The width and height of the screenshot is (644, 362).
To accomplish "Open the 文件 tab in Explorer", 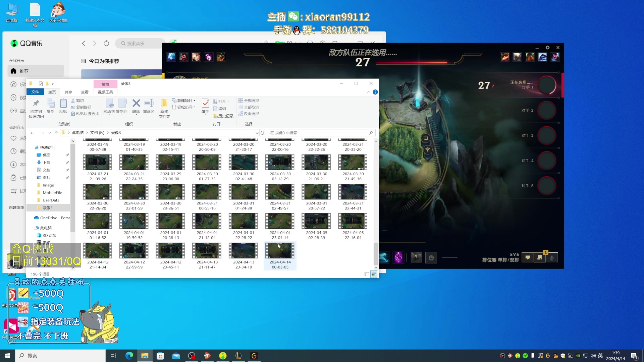I will coord(35,92).
